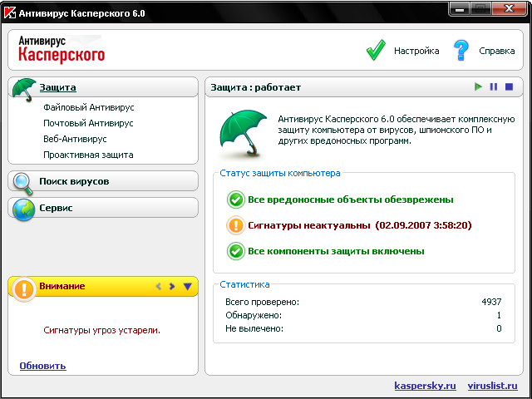Click the Обновить update link
The width and height of the screenshot is (532, 399).
tap(42, 366)
